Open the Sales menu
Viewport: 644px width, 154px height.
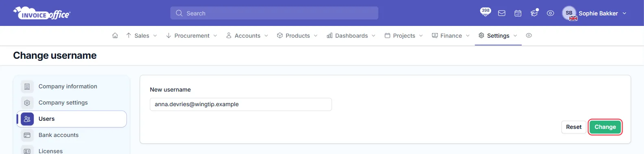pos(142,36)
